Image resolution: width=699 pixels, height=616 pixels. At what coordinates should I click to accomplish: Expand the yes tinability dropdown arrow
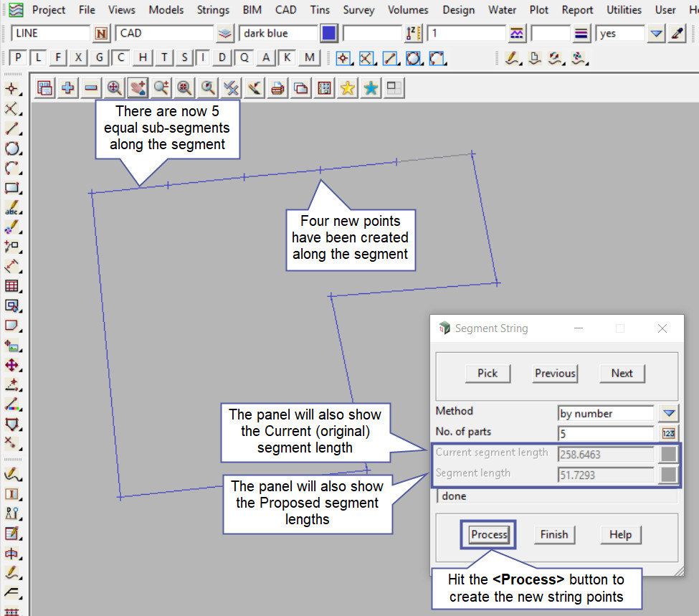(x=656, y=34)
